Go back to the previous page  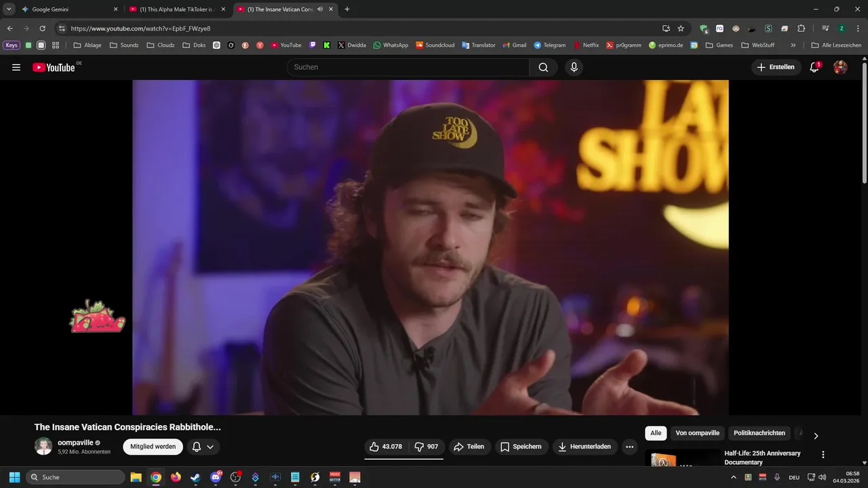pyautogui.click(x=10, y=28)
